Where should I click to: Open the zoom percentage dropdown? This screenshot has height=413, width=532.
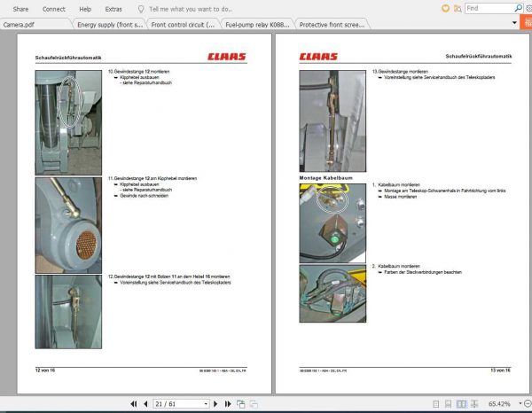click(521, 404)
